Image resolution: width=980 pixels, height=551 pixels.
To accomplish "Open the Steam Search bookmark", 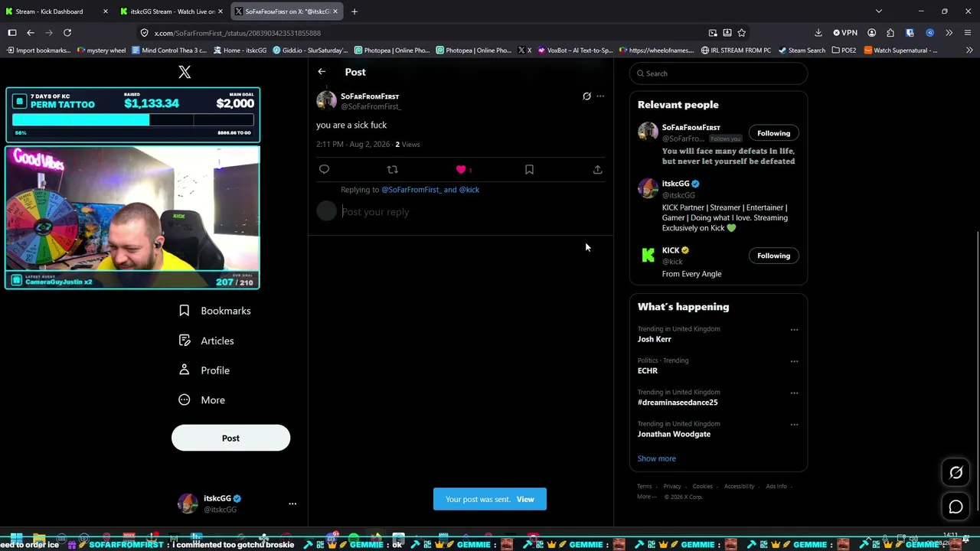I will (x=801, y=51).
